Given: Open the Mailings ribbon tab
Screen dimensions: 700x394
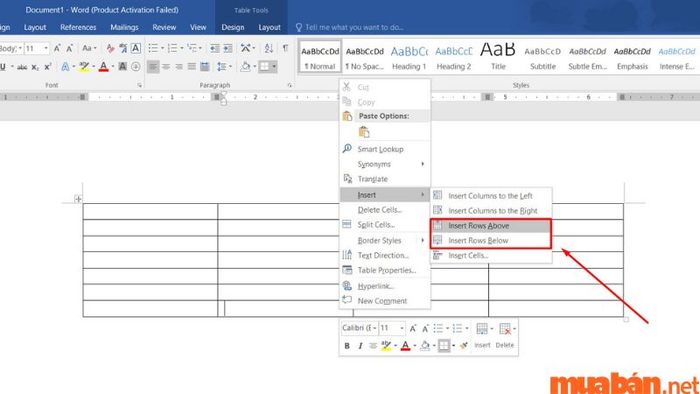Looking at the screenshot, I should [124, 27].
